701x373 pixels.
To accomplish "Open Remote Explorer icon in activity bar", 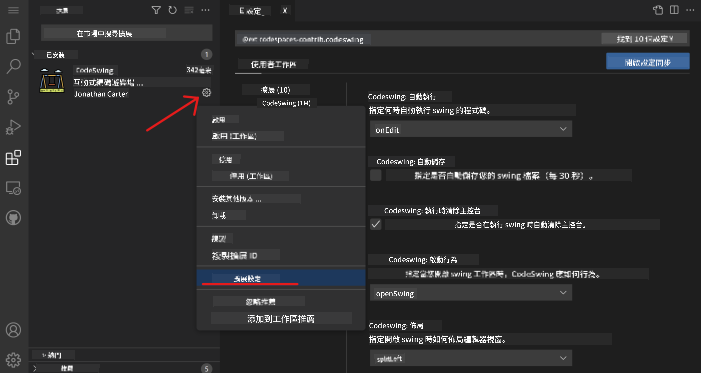I will point(13,188).
